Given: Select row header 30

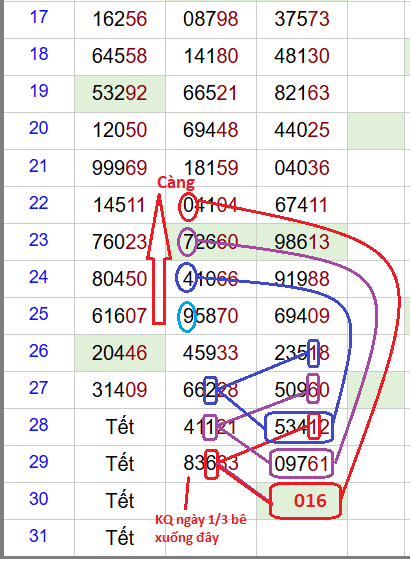Looking at the screenshot, I should (x=39, y=501).
